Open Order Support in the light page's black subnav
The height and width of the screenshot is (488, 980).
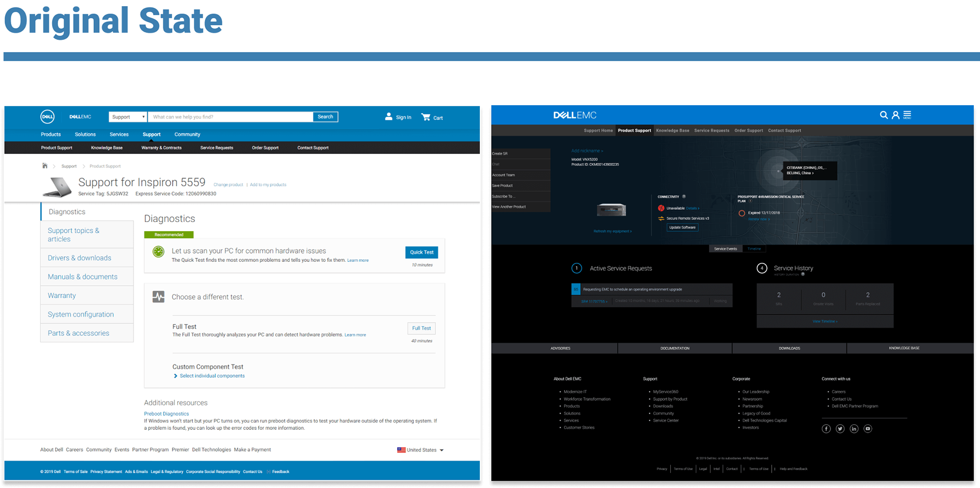pyautogui.click(x=265, y=148)
